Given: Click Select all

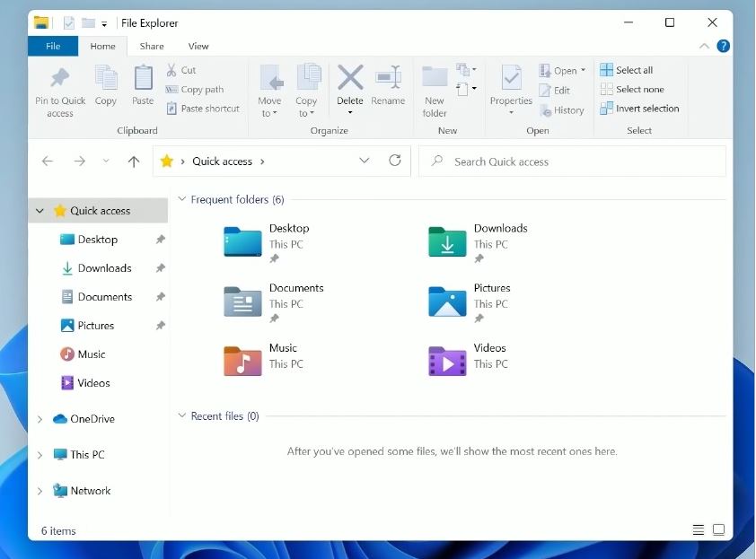Looking at the screenshot, I should coord(627,70).
